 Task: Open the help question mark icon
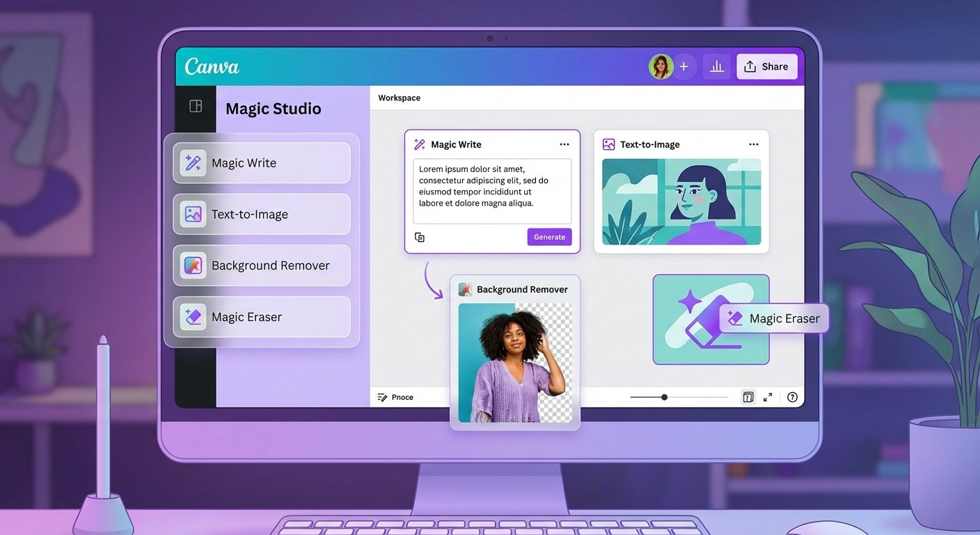click(x=792, y=397)
